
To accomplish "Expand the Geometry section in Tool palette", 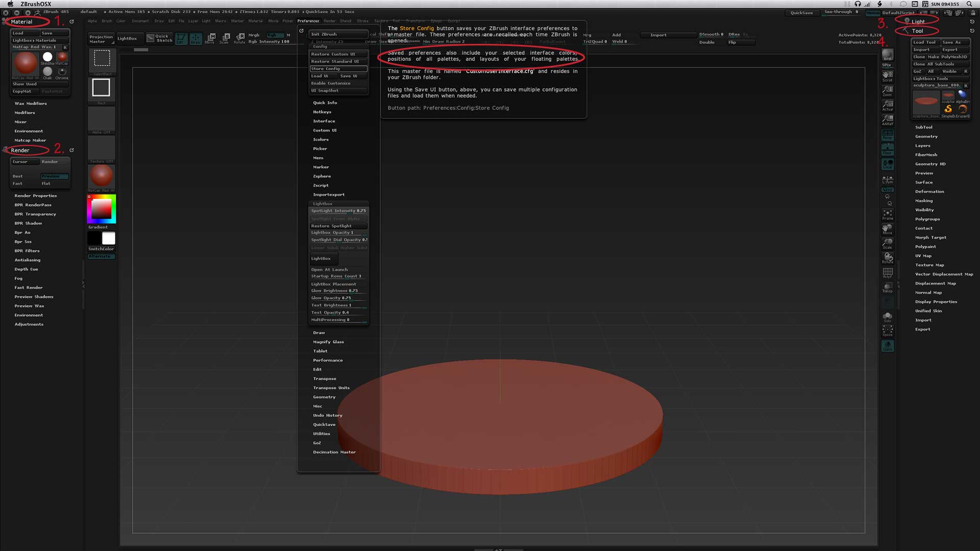I will [x=926, y=137].
